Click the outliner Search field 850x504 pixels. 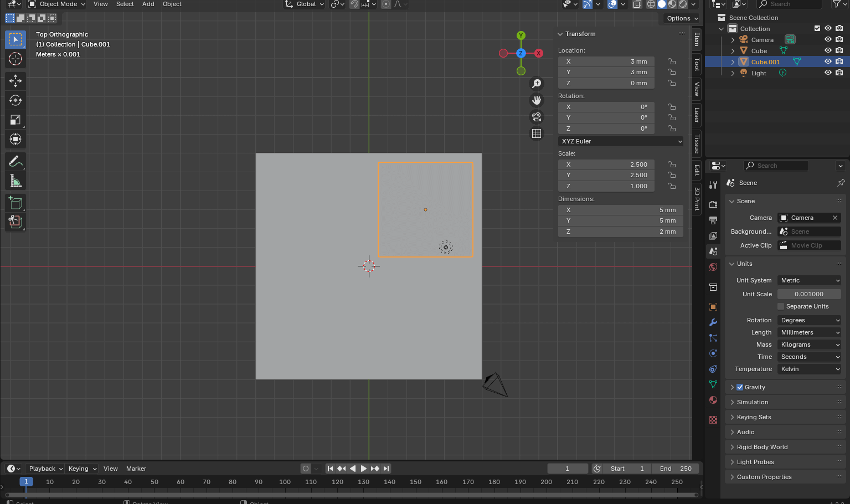(x=789, y=4)
